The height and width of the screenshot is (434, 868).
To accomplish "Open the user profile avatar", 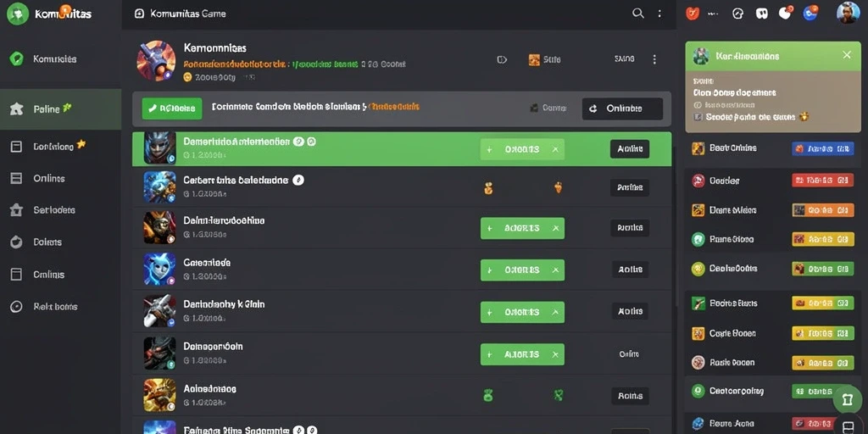I will coord(848,13).
